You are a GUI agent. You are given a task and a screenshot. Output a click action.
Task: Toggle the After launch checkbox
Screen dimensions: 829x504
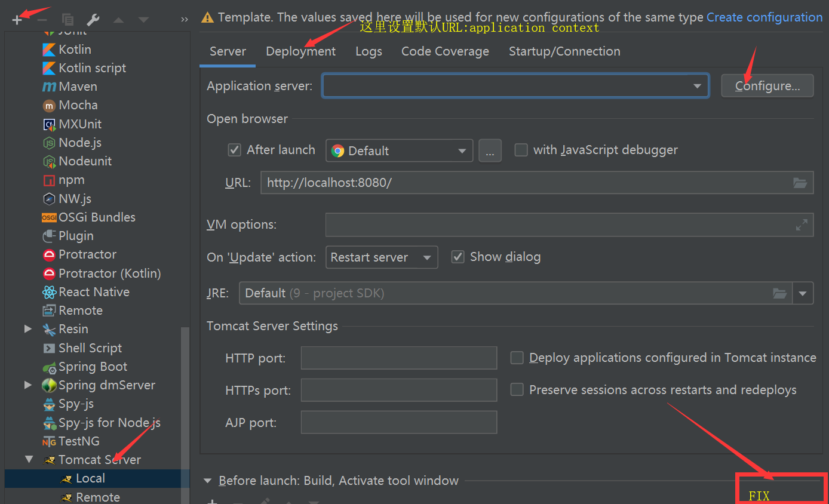click(235, 150)
